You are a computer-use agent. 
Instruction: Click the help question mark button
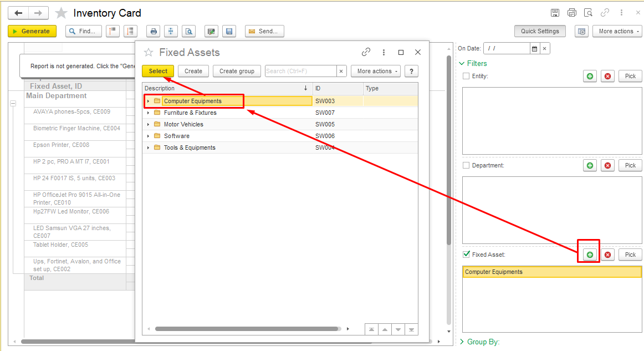[411, 71]
